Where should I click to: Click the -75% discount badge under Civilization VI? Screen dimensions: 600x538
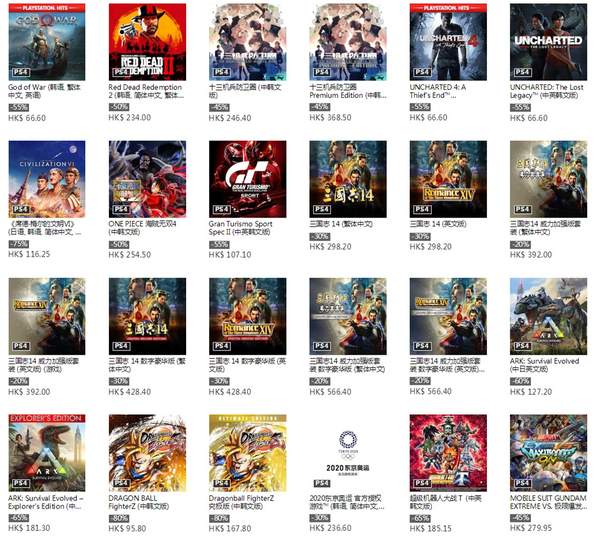18,244
